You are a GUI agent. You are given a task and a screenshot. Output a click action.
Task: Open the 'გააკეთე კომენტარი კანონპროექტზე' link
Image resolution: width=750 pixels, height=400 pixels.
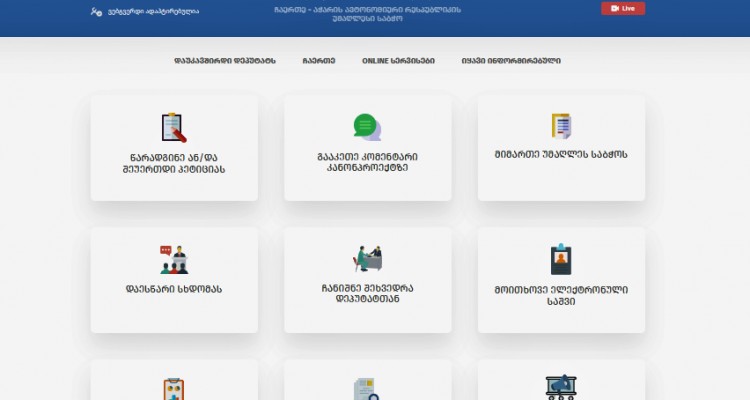tap(367, 163)
